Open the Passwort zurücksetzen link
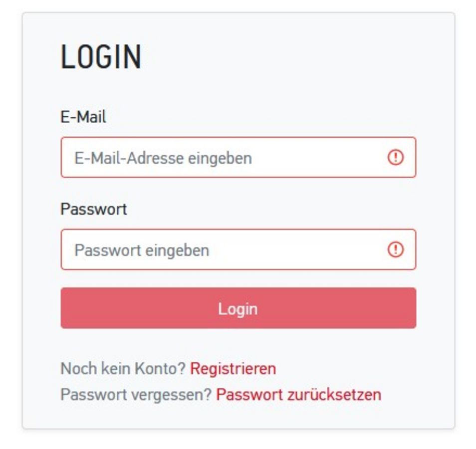 pyautogui.click(x=298, y=395)
